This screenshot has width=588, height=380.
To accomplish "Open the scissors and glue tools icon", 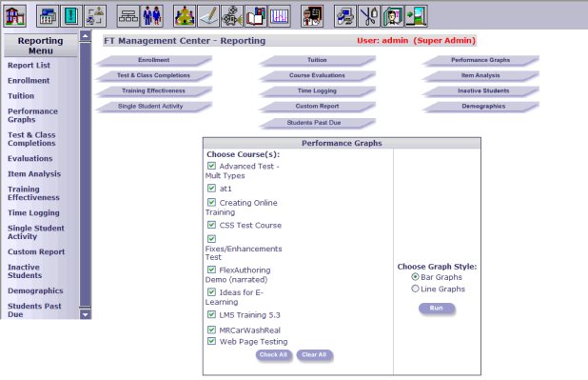I will [x=369, y=16].
